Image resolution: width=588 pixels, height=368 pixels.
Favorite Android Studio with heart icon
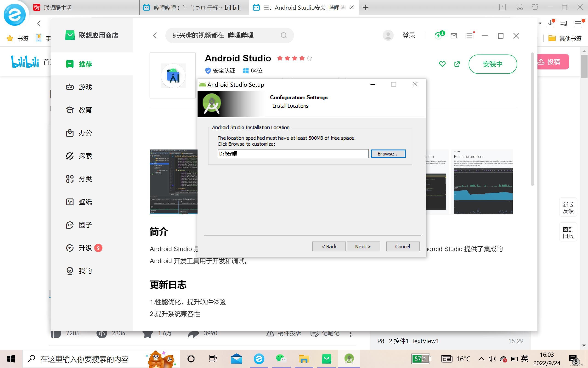[x=442, y=64]
